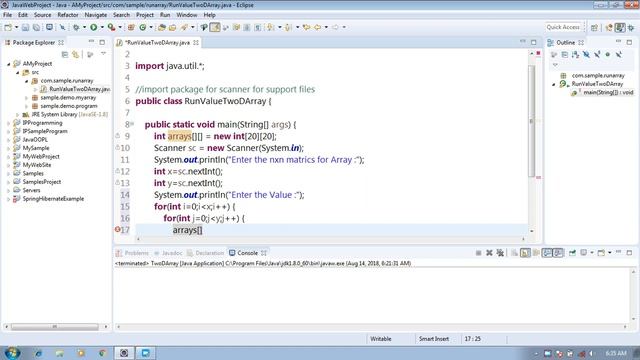Image resolution: width=640 pixels, height=360 pixels.
Task: Toggle Hide Fields in Outline toolbar
Action: 586,54
